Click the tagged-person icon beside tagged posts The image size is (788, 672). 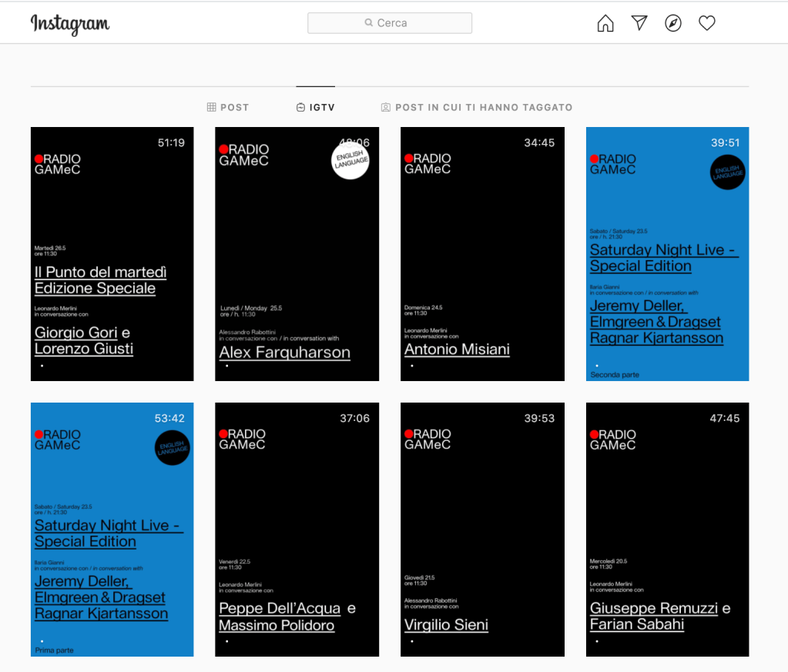tap(386, 108)
